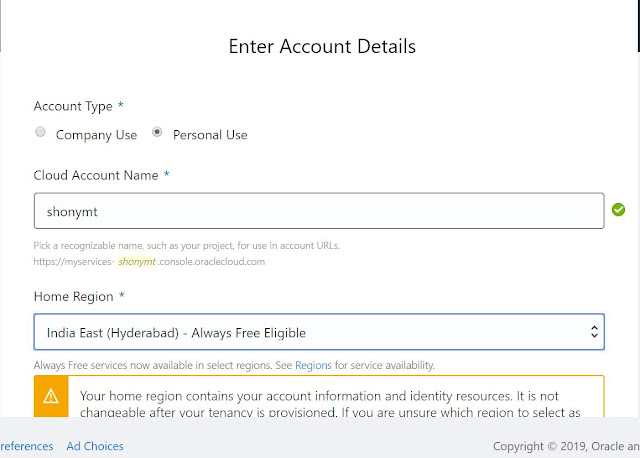Choose the Personal Use account type

[x=157, y=133]
